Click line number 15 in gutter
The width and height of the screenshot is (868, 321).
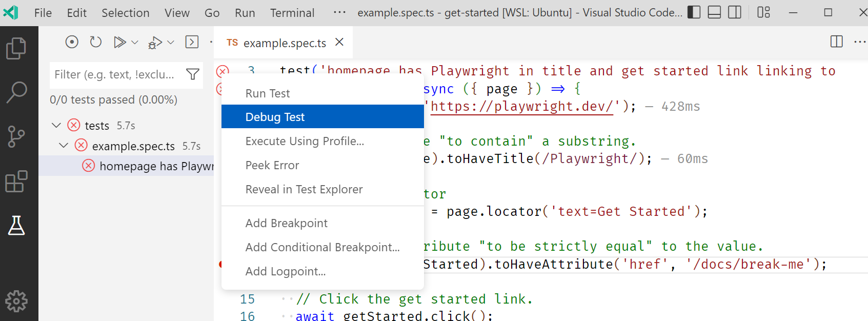coord(247,299)
